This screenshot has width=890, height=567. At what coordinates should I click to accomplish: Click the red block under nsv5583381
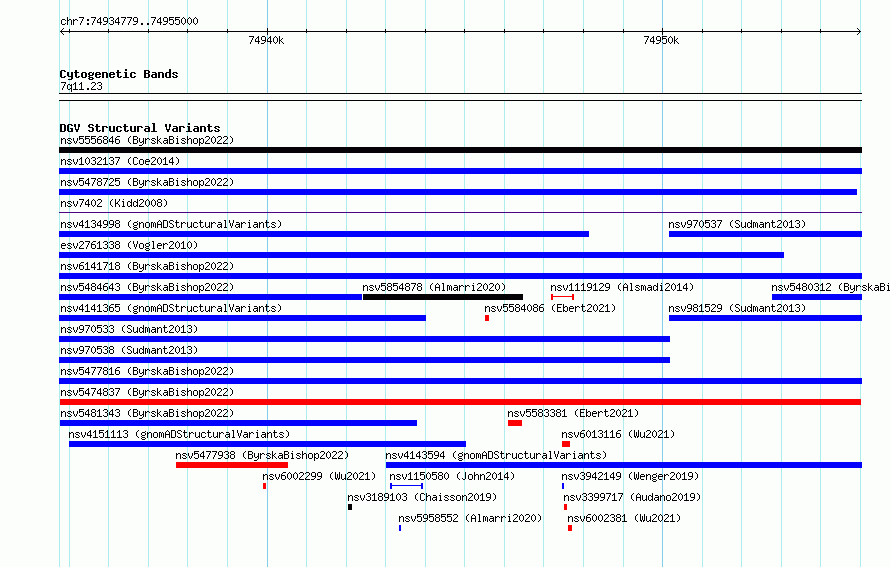pyautogui.click(x=515, y=423)
